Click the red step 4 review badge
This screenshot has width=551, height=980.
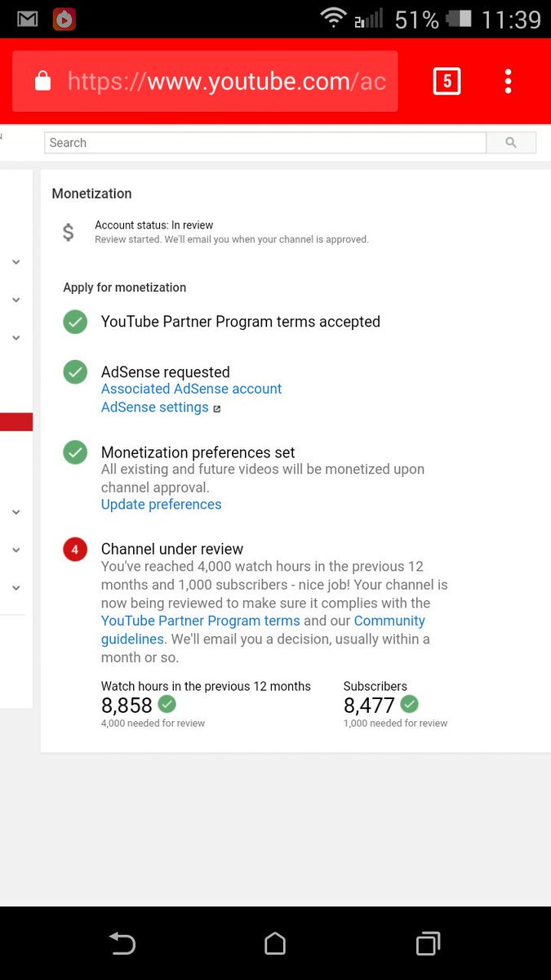pyautogui.click(x=75, y=550)
